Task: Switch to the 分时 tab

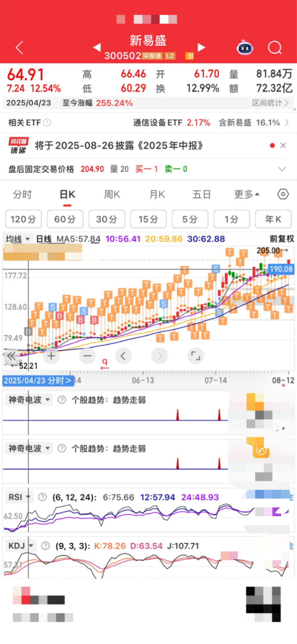Action: pyautogui.click(x=22, y=195)
